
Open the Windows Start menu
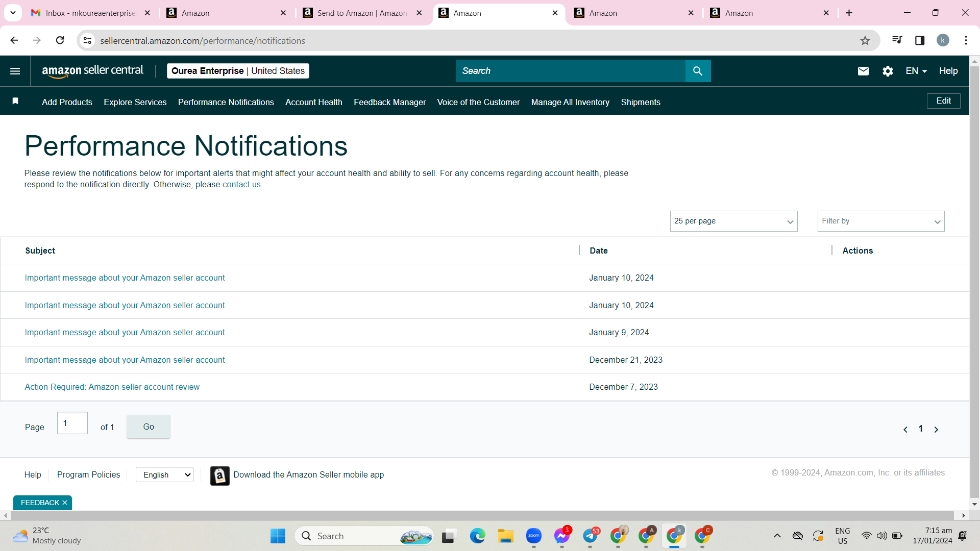278,536
